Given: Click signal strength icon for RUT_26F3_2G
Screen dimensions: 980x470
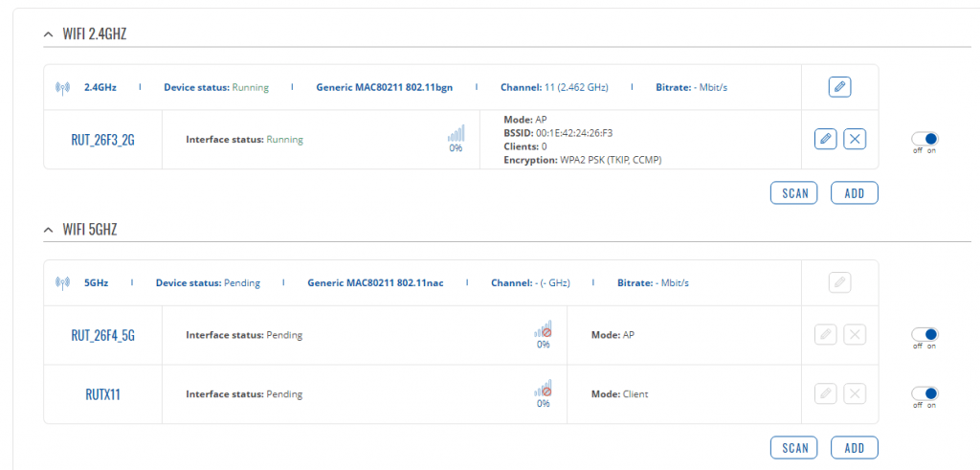Looking at the screenshot, I should 456,133.
